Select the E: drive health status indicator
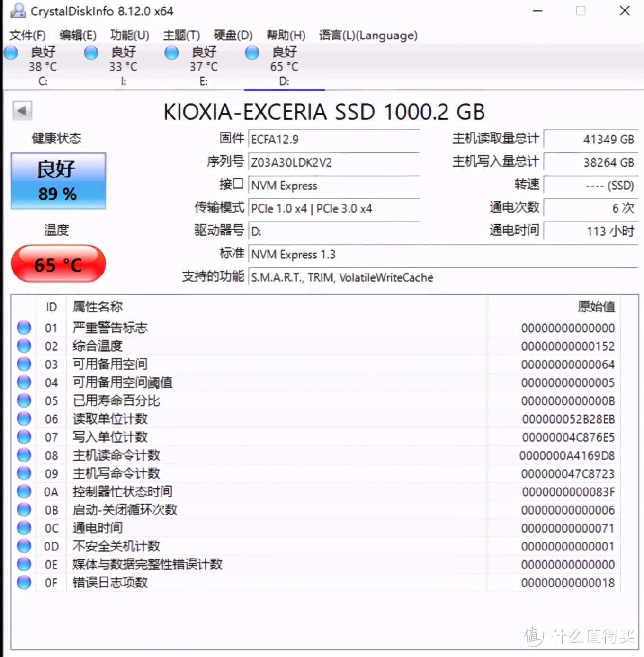The width and height of the screenshot is (644, 657). coord(171,53)
